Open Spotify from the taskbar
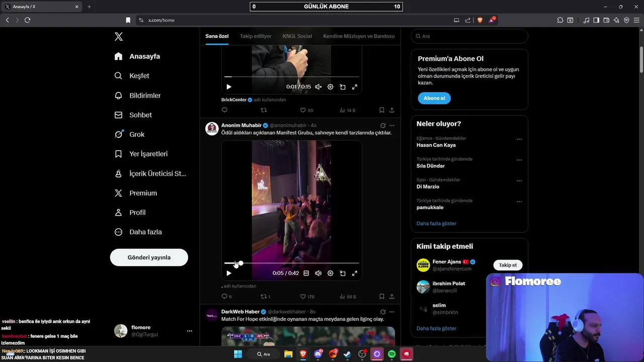Image resolution: width=644 pixels, height=362 pixels. click(x=391, y=354)
